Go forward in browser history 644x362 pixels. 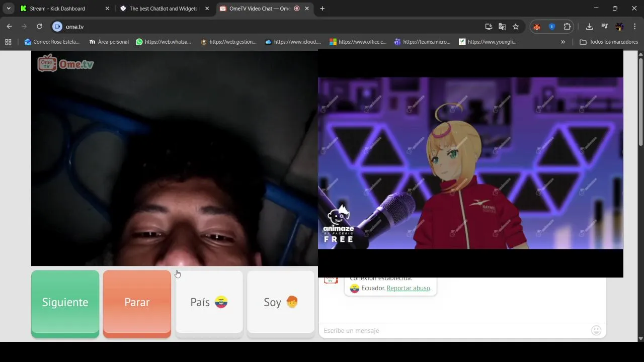[x=24, y=27]
